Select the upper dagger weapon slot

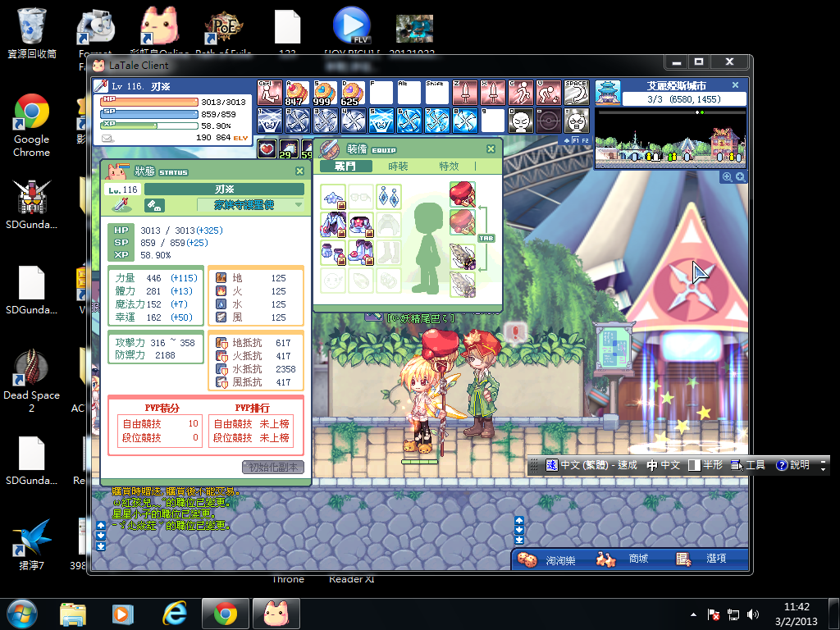click(x=463, y=257)
